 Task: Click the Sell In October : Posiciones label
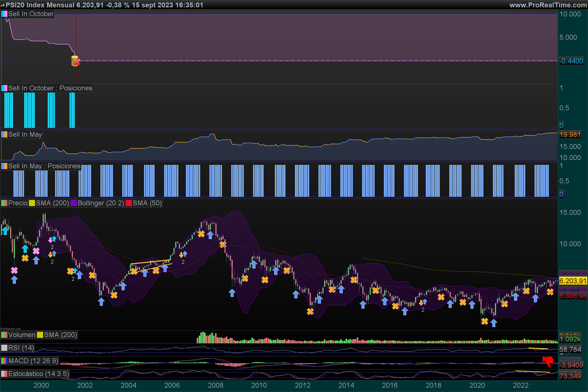click(x=50, y=88)
